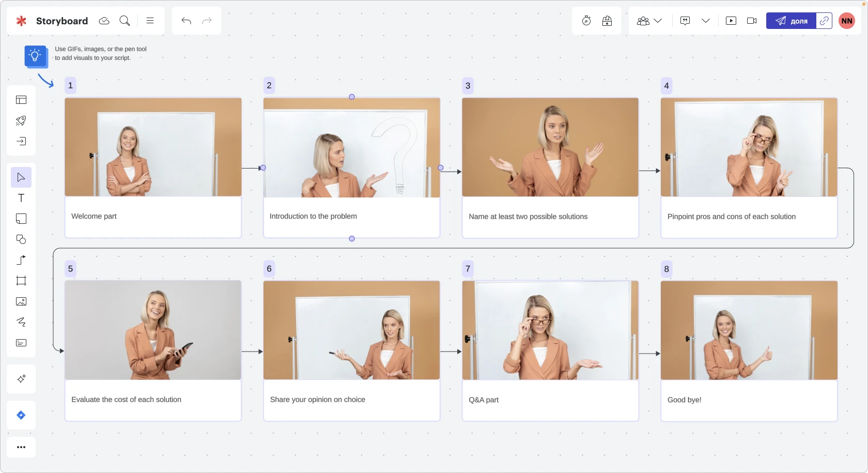This screenshot has height=473, width=868.
Task: Open the AI sparkle assistant tool
Action: (x=21, y=379)
